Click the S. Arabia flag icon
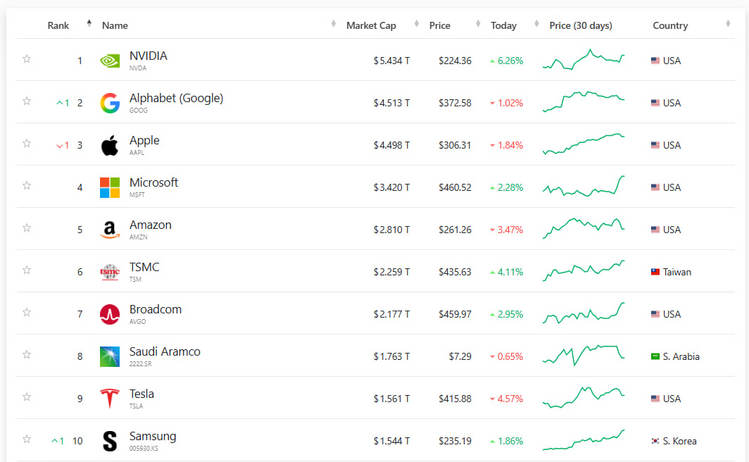This screenshot has height=462, width=749. coord(655,356)
